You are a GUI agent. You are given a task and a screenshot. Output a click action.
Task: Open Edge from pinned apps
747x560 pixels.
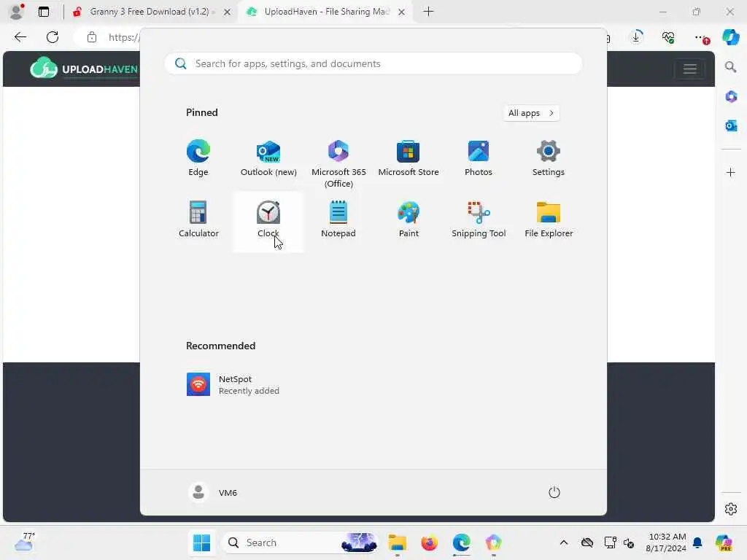[198, 158]
